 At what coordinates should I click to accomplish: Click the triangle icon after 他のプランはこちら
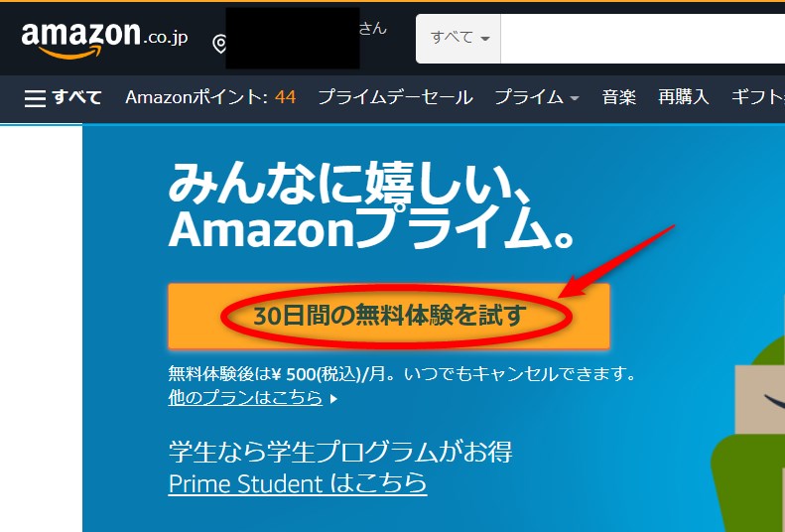coord(333,399)
